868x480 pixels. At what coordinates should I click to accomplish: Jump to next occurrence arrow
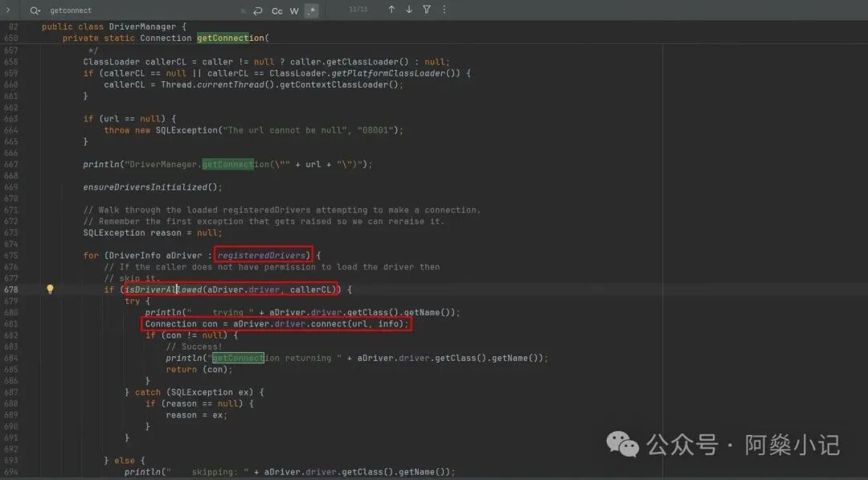click(x=409, y=10)
